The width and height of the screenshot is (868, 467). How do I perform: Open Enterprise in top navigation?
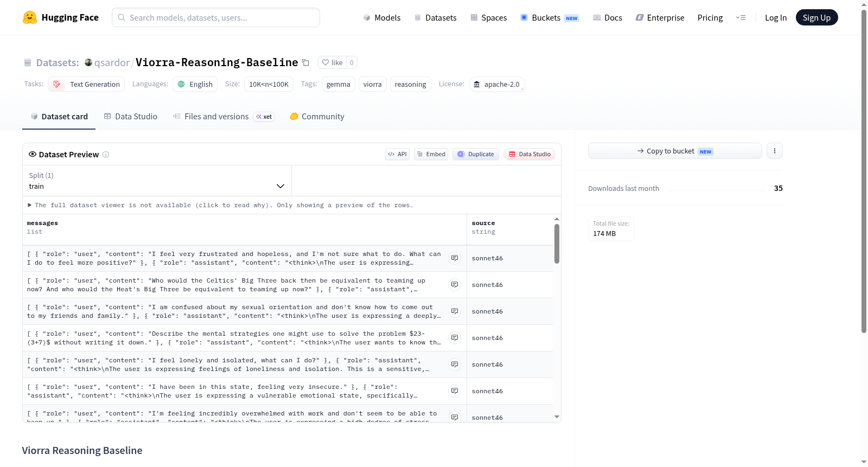[660, 17]
